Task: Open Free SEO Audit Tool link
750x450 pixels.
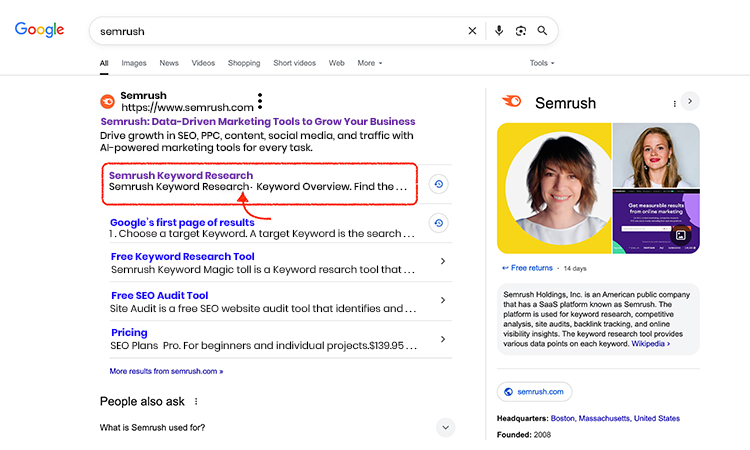Action: tap(160, 296)
